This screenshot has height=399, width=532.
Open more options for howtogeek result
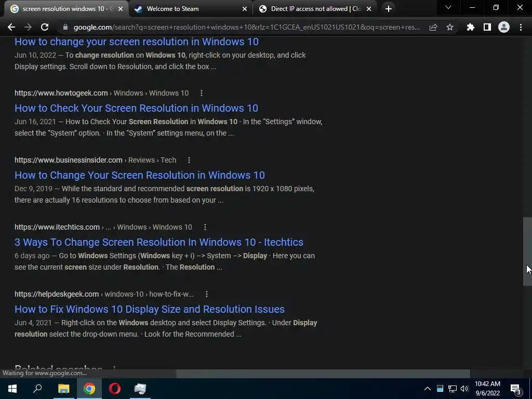tap(202, 93)
